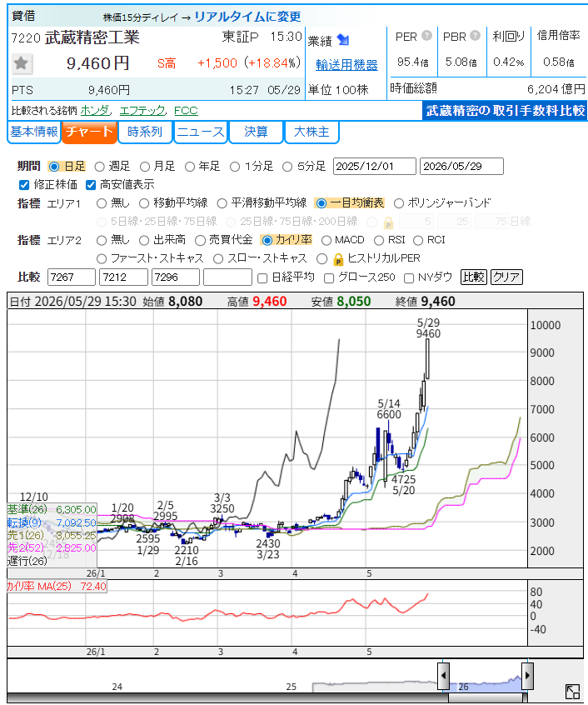588x705 pixels.
Task: Click the 比較 button
Action: pyautogui.click(x=473, y=277)
